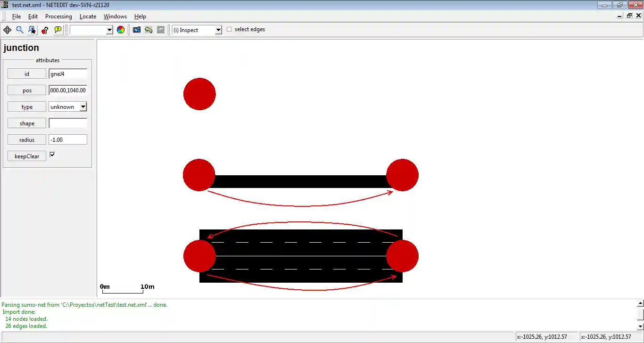
Task: Open the Locate menu
Action: (88, 16)
